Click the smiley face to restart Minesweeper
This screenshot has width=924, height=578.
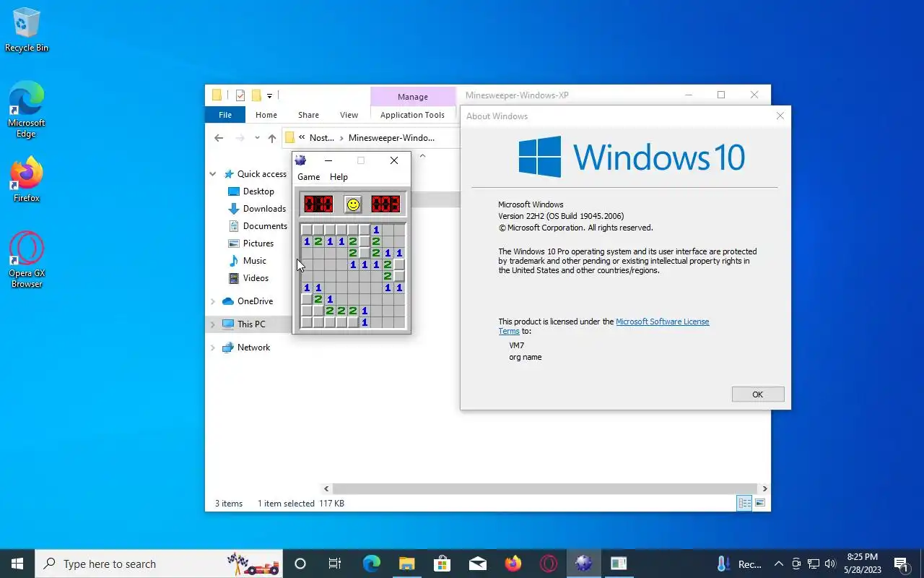coord(352,204)
